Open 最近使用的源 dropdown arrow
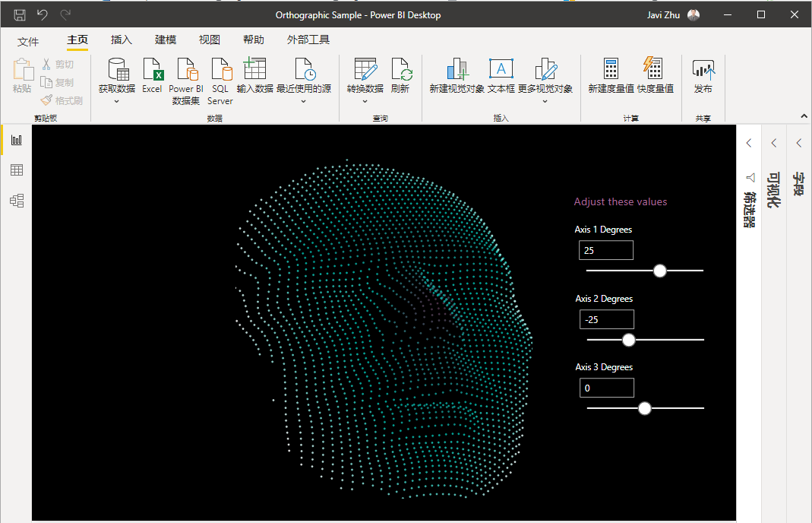This screenshot has width=812, height=523. [x=304, y=102]
